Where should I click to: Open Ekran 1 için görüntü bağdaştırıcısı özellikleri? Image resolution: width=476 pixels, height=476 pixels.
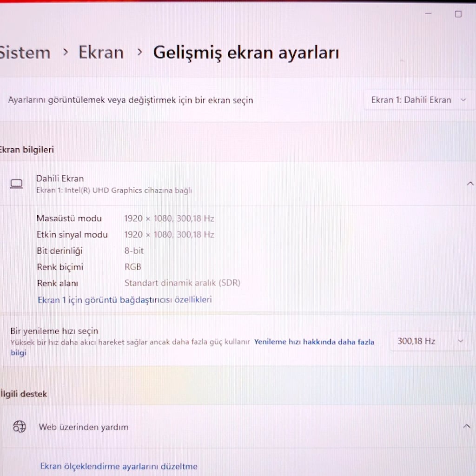[125, 300]
